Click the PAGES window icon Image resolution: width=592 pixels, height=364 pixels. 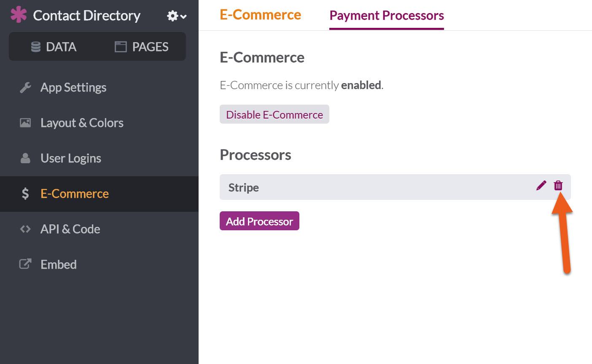coord(121,47)
